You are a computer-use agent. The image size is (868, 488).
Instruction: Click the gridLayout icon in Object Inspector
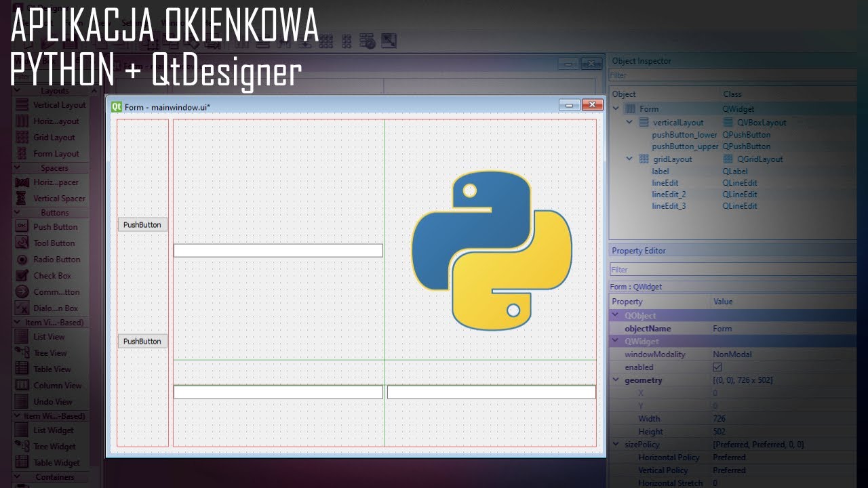[644, 159]
